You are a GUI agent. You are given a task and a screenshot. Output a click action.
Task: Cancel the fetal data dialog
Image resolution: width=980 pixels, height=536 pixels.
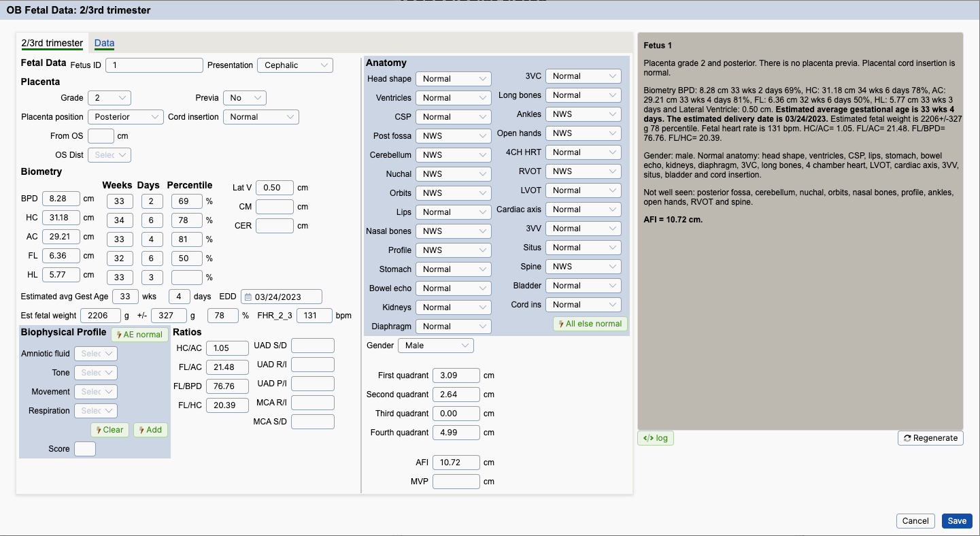915,521
